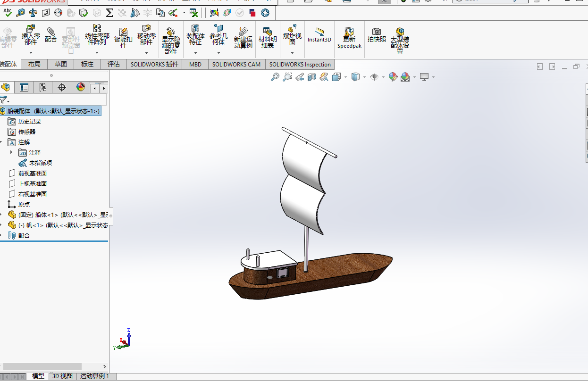Toggle Instant3D mode

pos(319,35)
